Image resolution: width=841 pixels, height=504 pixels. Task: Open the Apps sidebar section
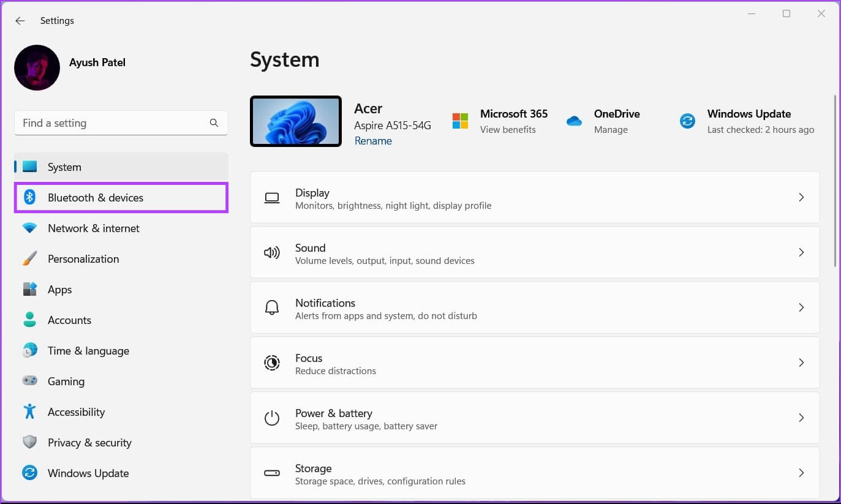pos(60,290)
